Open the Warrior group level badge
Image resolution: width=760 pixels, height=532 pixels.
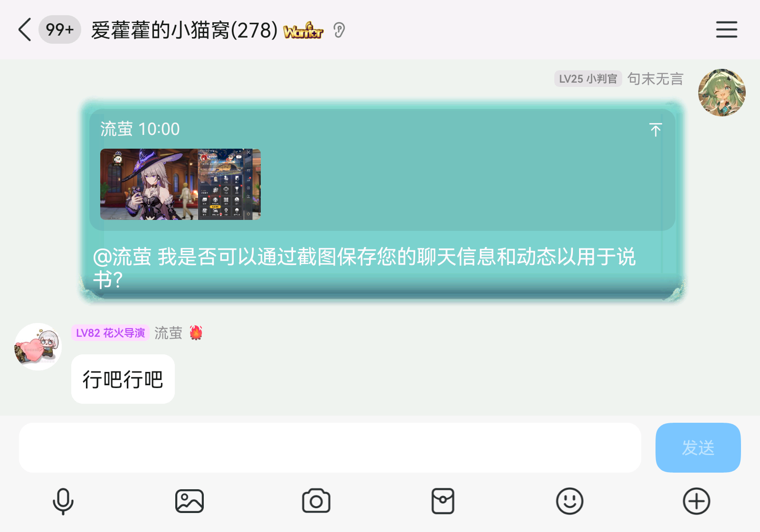303,30
